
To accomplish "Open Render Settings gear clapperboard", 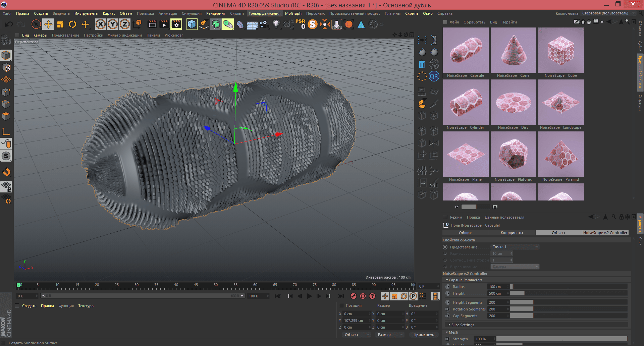I will pos(176,24).
